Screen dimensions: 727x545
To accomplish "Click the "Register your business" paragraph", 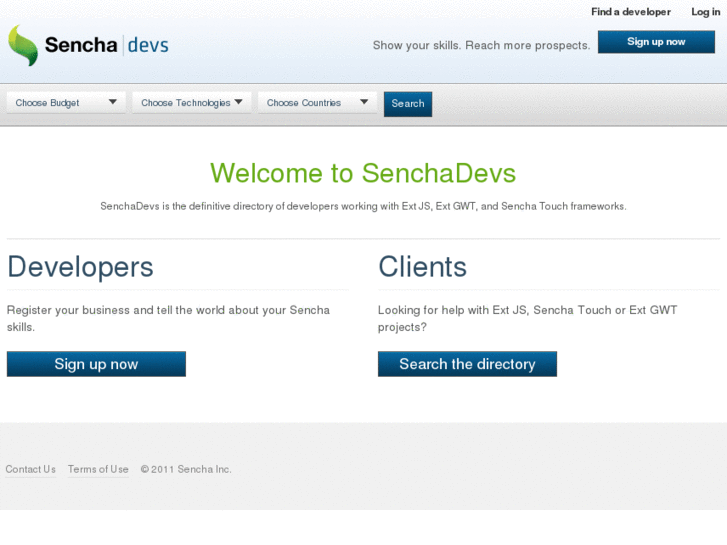I will point(168,318).
